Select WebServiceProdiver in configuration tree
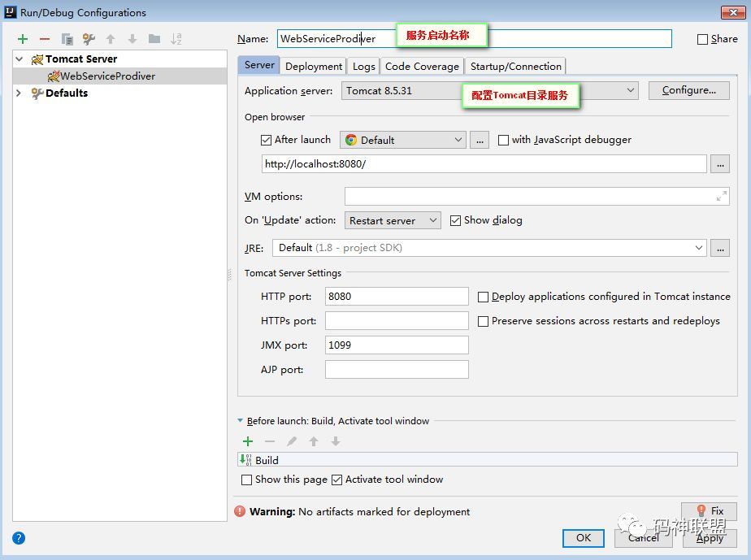751x560 pixels. coord(119,76)
